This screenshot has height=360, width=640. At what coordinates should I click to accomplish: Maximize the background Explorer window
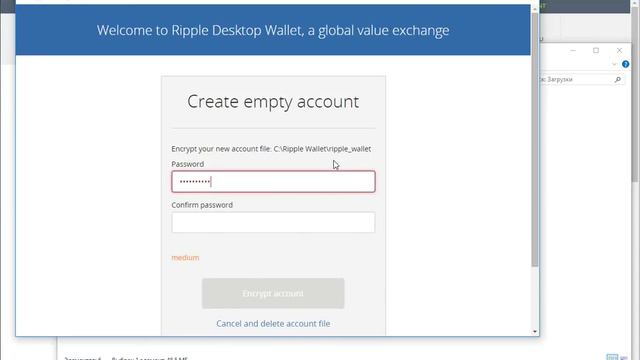(x=596, y=50)
